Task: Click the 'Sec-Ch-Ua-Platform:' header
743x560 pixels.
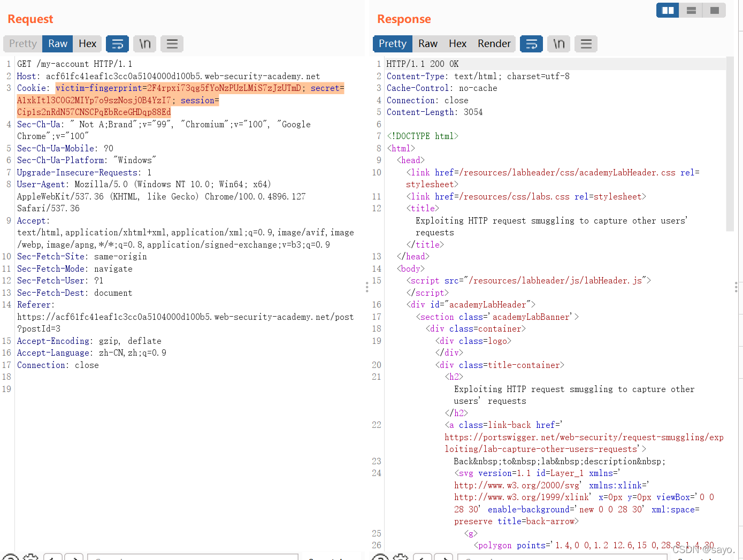Action: click(63, 160)
